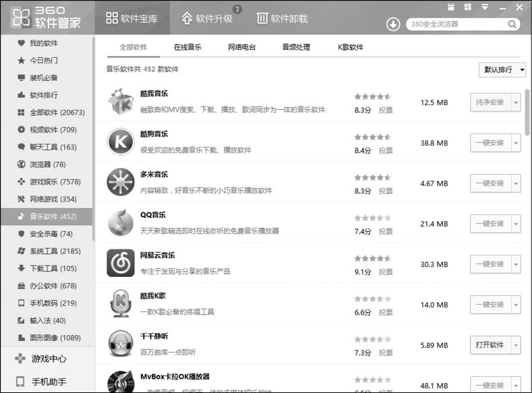Click the 酷我K歌 microphone icon
The height and width of the screenshot is (393, 532).
pyautogui.click(x=121, y=303)
